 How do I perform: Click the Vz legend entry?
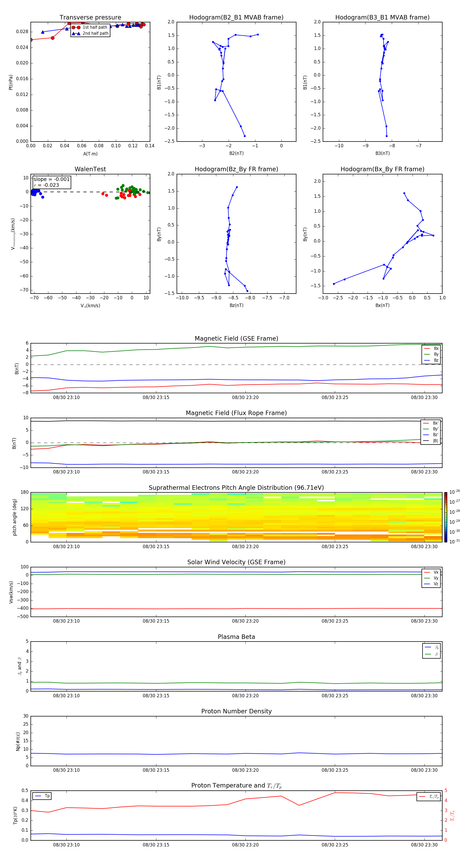click(x=431, y=584)
